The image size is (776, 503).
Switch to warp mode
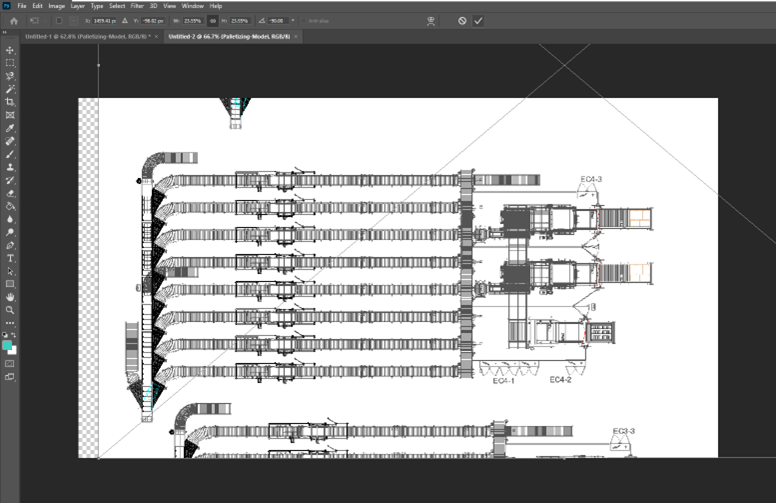tap(431, 21)
